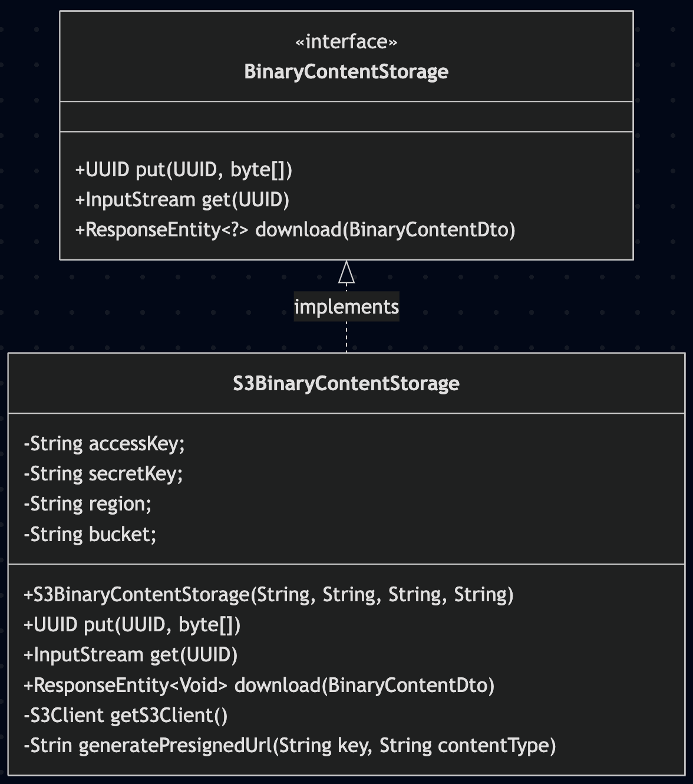Click the S3 class InputStream get(UUID) method
The image size is (693, 784).
click(130, 655)
